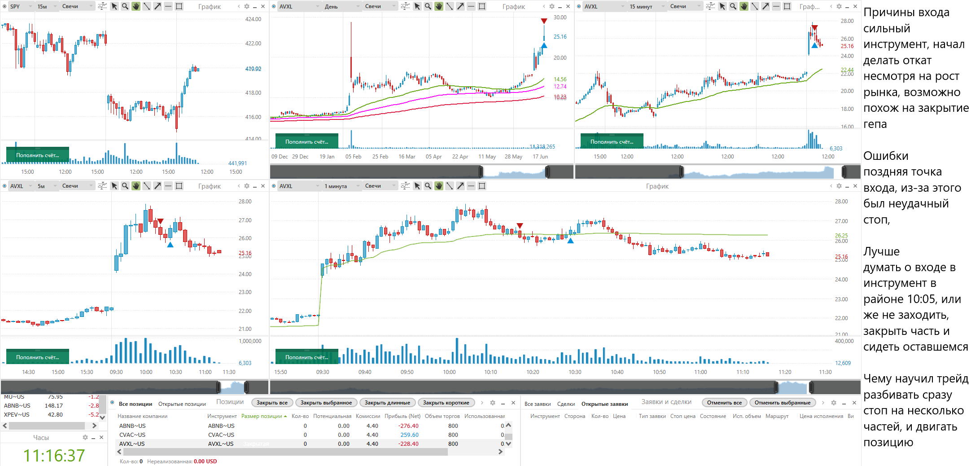Pick arrow drawing tool on SPY chart

(157, 6)
